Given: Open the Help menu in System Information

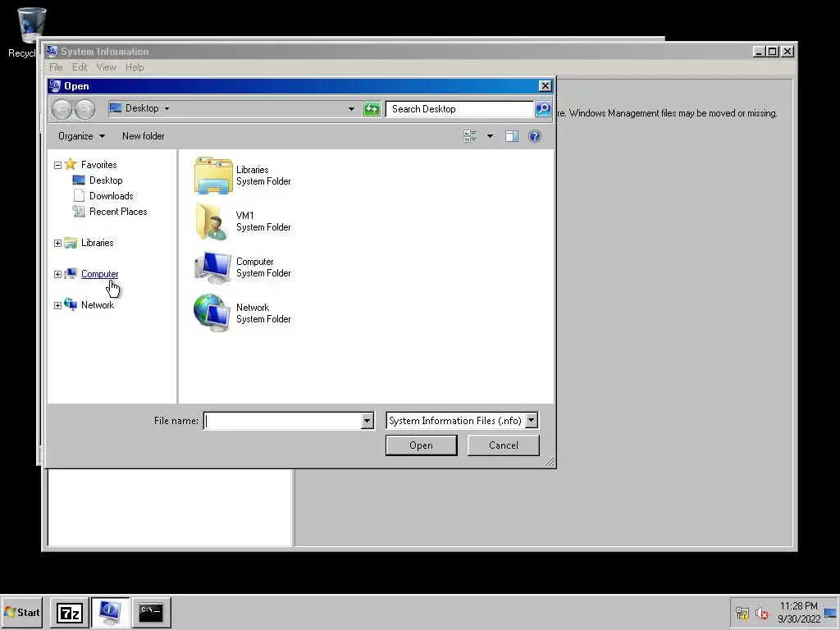Looking at the screenshot, I should point(135,67).
